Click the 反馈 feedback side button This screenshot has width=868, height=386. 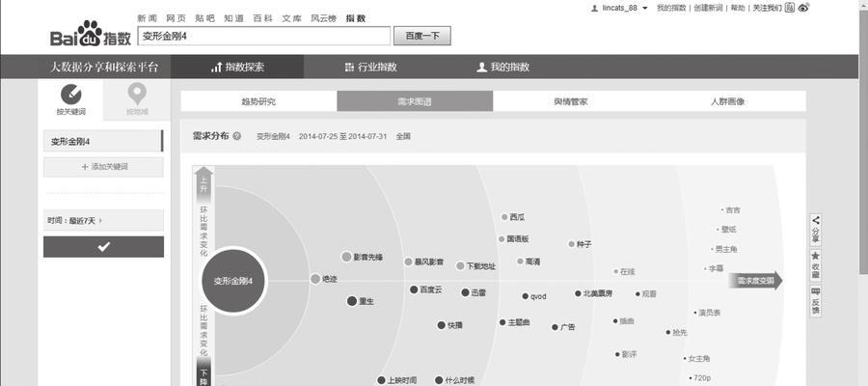(x=815, y=301)
